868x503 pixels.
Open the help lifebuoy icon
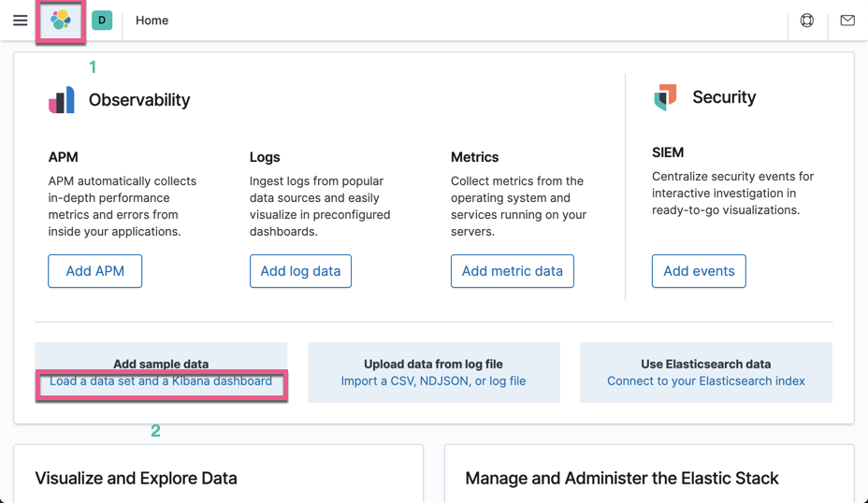pos(807,21)
